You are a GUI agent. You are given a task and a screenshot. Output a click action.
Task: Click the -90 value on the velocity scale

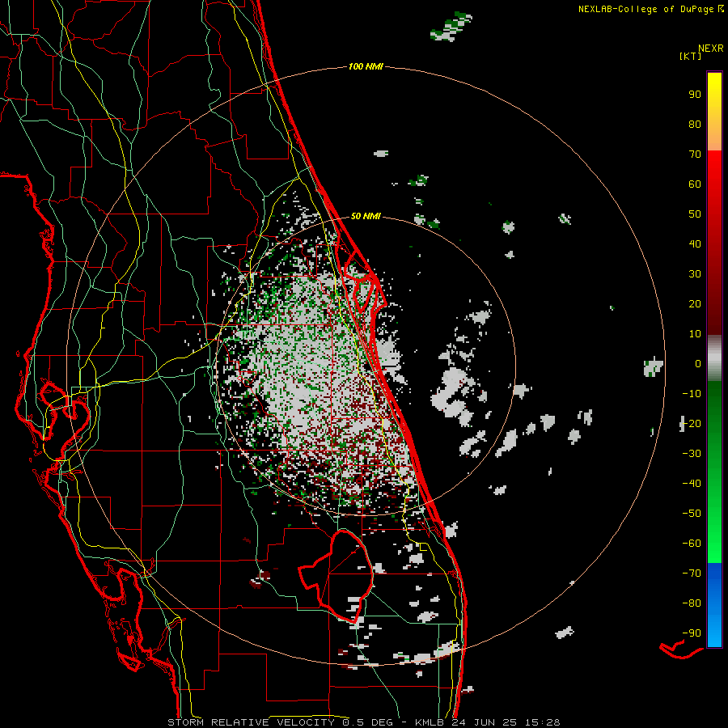pos(692,633)
